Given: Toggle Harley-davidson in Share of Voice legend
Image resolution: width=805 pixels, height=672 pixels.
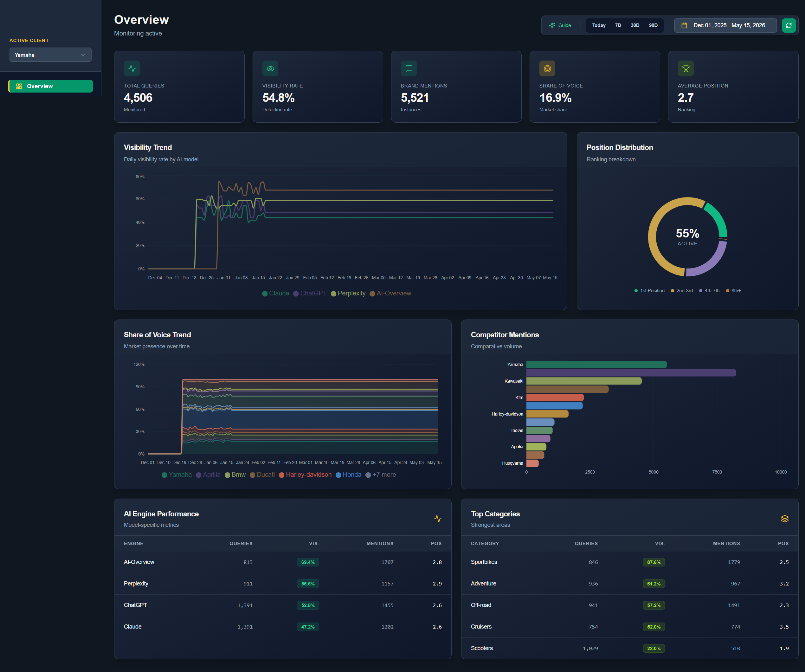Looking at the screenshot, I should [x=305, y=475].
